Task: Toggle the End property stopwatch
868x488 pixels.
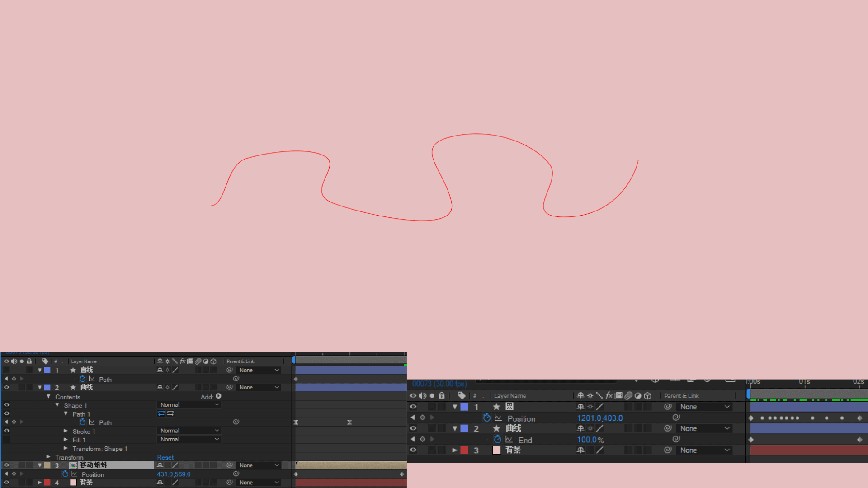Action: click(x=498, y=440)
